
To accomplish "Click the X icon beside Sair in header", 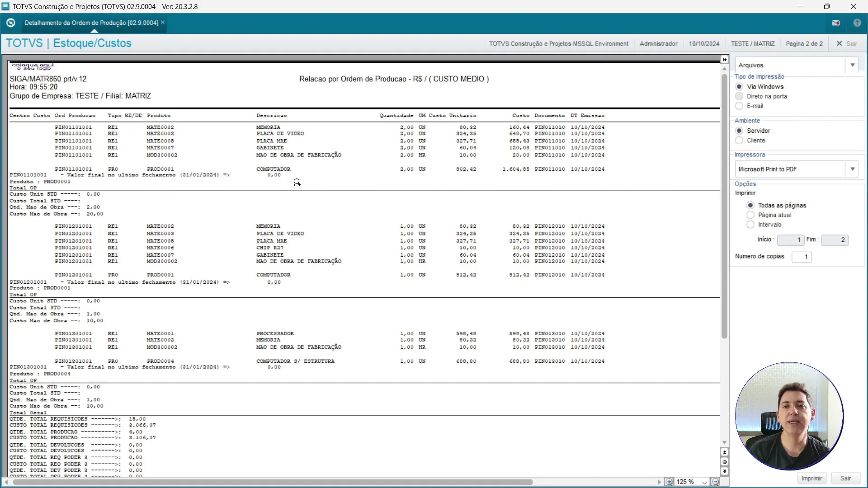I will click(839, 44).
